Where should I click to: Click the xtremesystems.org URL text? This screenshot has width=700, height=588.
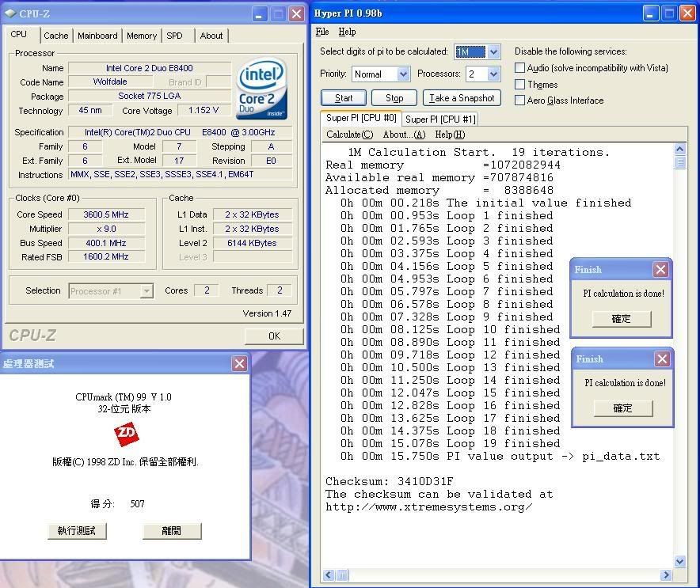(x=429, y=507)
